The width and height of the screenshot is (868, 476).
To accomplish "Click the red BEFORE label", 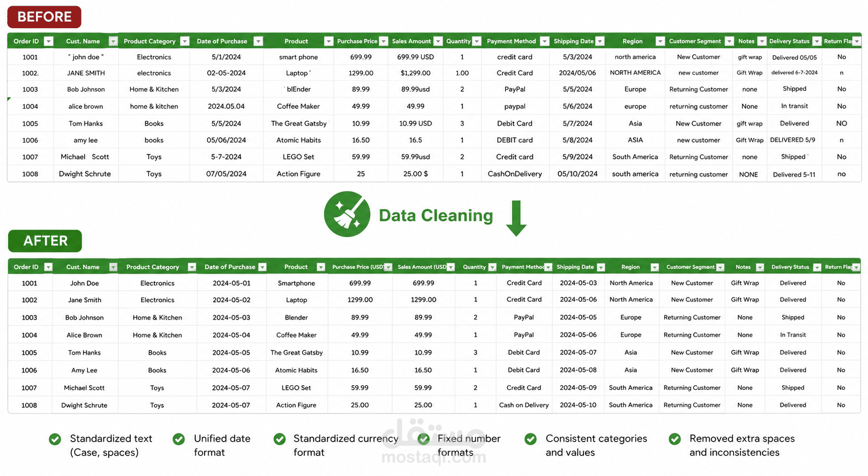I will click(x=44, y=17).
